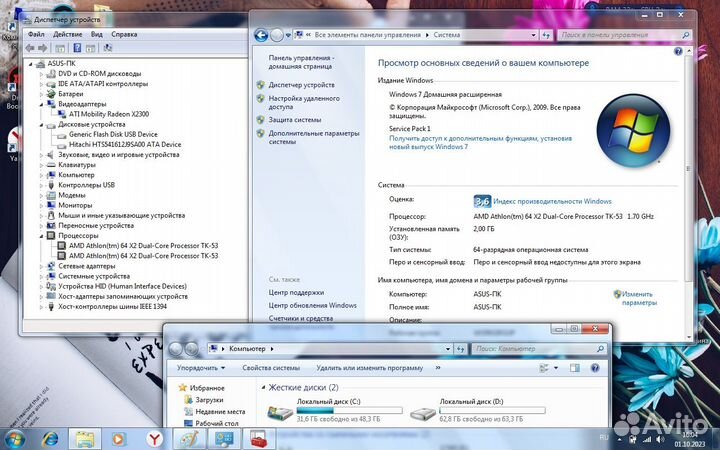This screenshot has width=720, height=450.
Task: Go back in System control panel window
Action: [261, 35]
